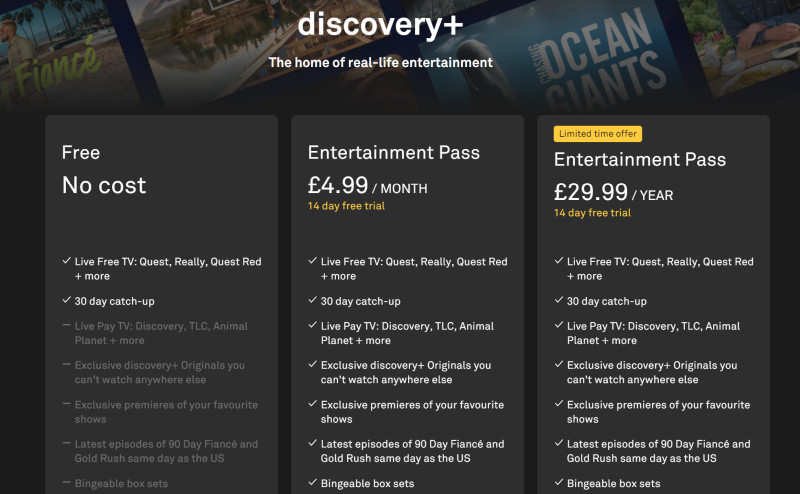Click 14 day free trial under £4.99
This screenshot has height=494, width=800.
coord(346,206)
